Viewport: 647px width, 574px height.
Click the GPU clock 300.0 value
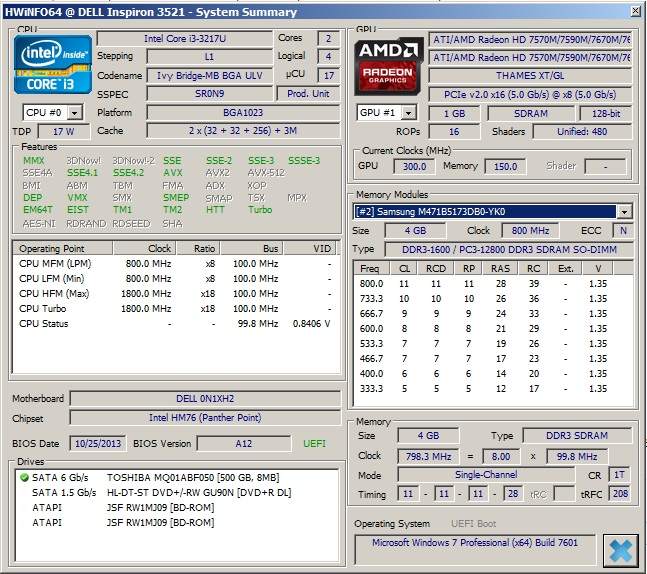(x=414, y=166)
